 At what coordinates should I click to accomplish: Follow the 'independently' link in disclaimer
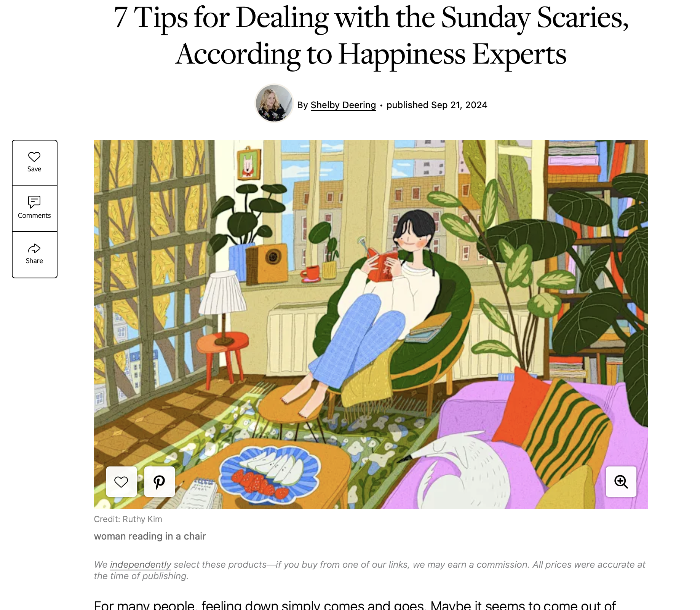click(x=141, y=565)
